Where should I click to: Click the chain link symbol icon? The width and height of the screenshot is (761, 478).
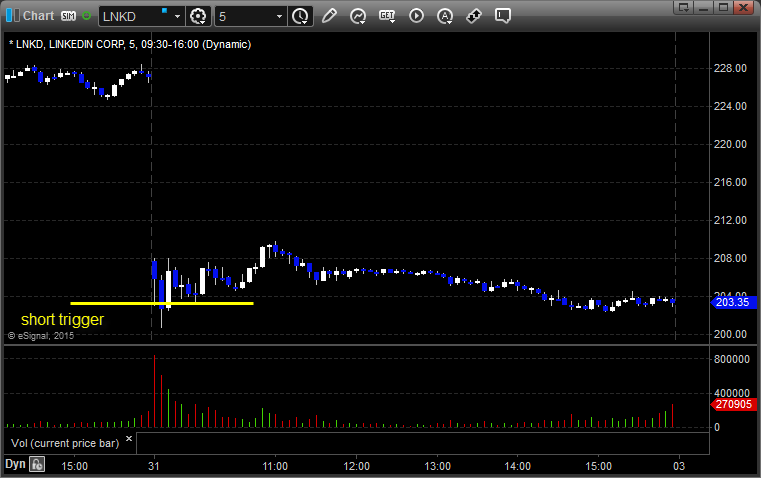(x=474, y=16)
